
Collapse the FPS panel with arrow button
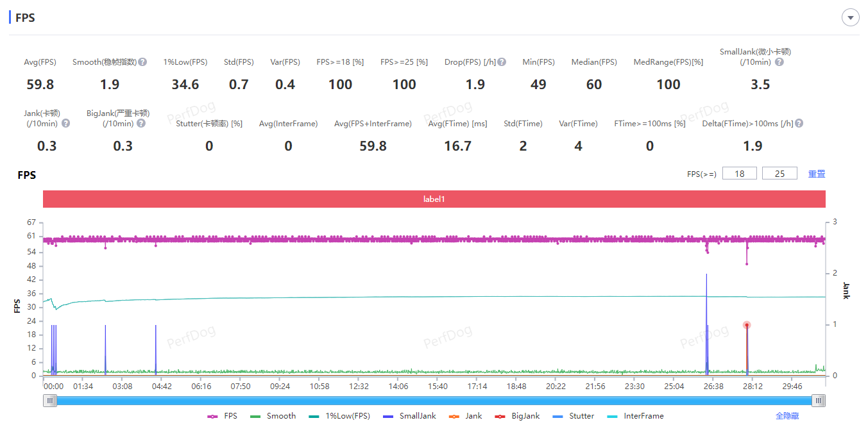[x=850, y=18]
